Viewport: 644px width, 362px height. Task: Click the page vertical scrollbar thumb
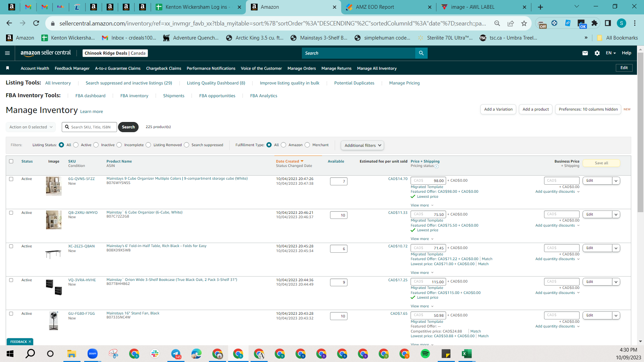(x=640, y=132)
